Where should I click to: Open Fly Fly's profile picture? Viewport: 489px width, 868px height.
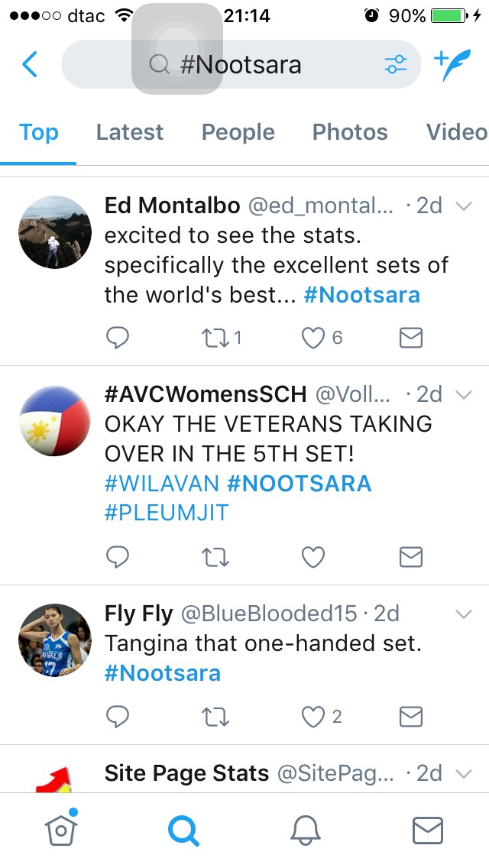click(55, 640)
